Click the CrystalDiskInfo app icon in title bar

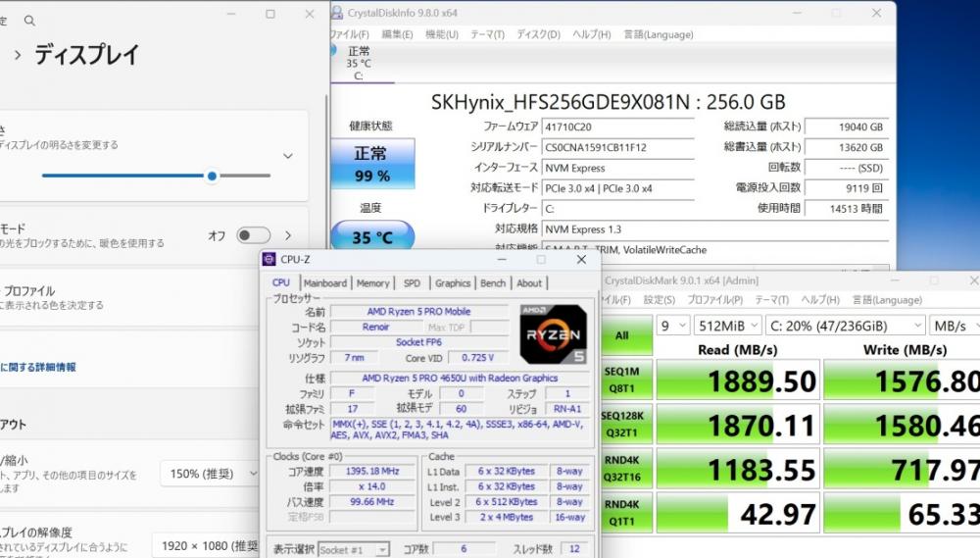[337, 13]
